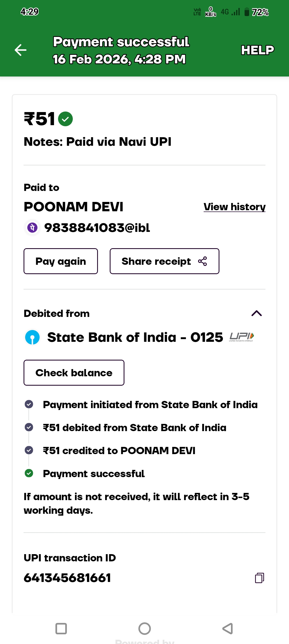Copy the UPI transaction ID

(259, 578)
